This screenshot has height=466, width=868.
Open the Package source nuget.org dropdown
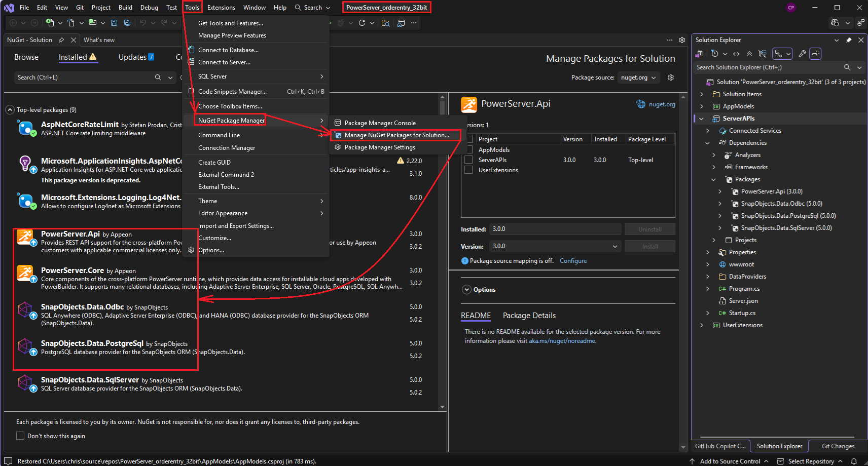pyautogui.click(x=638, y=77)
